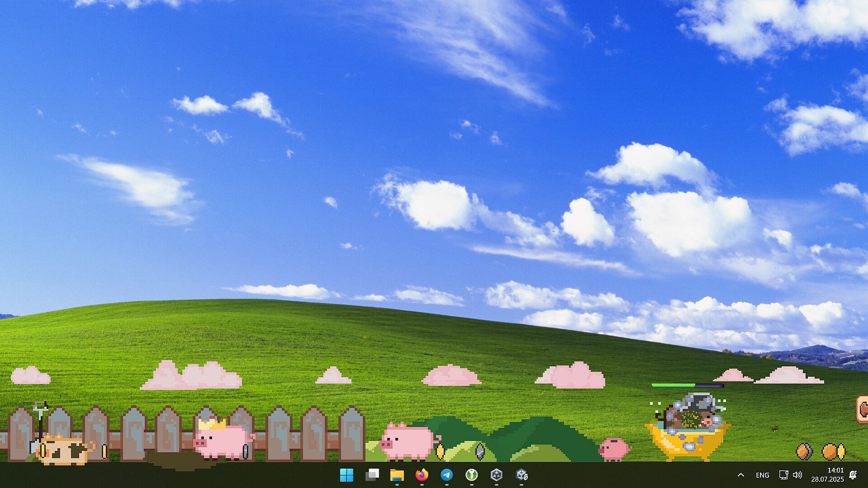Click the pig wearing the gold crown

pos(223,441)
